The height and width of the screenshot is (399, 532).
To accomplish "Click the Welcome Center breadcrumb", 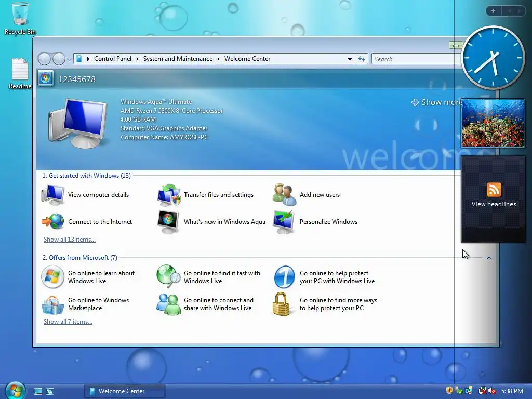I will coord(247,59).
